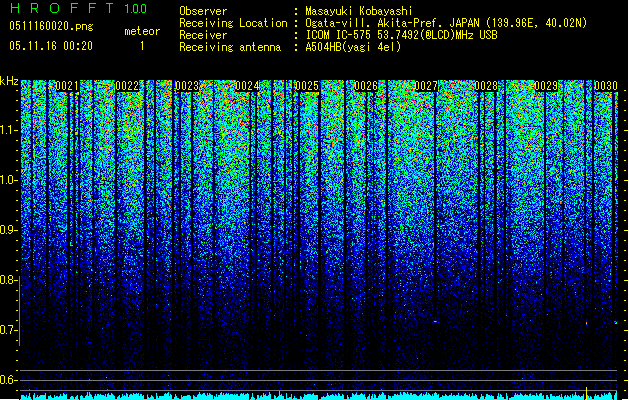Click the 'Receiver' field label
This screenshot has width=629, height=400.
point(203,35)
